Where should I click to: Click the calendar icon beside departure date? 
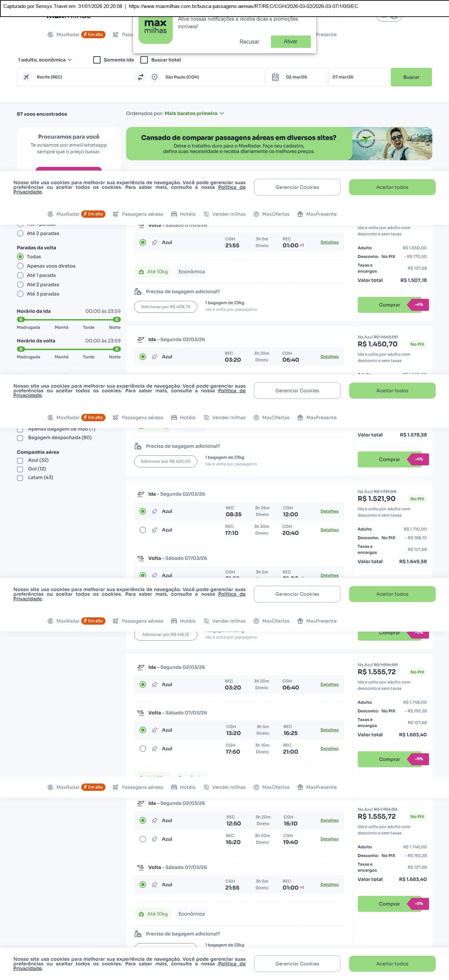click(x=275, y=77)
